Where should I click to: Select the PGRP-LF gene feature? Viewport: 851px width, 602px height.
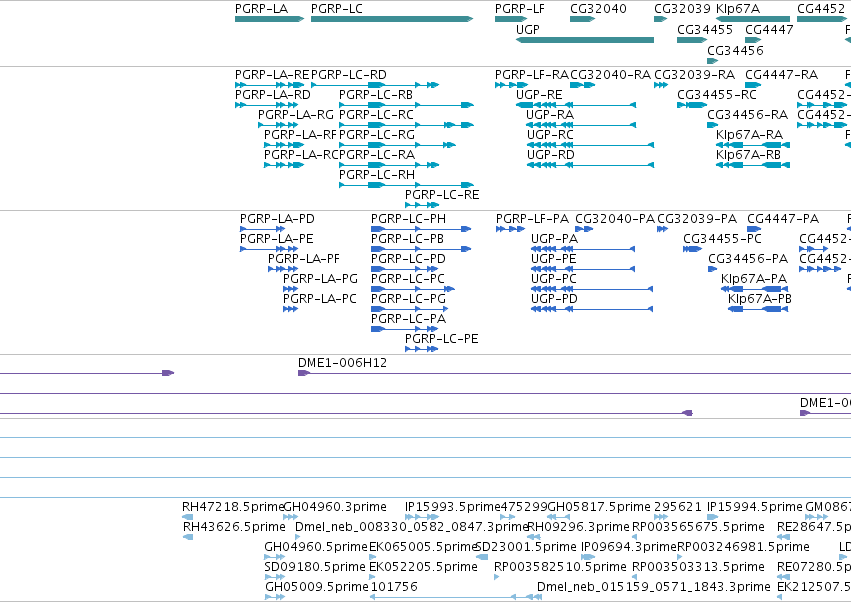[511, 19]
